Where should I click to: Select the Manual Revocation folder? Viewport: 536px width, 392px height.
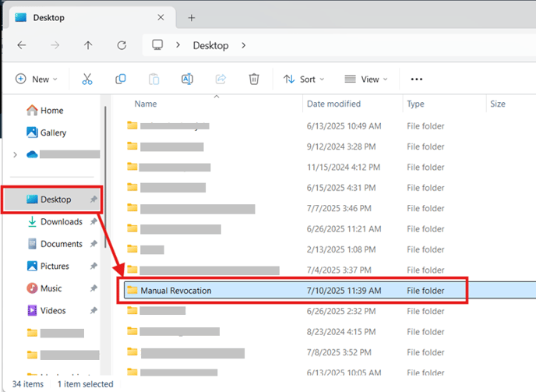coord(175,291)
